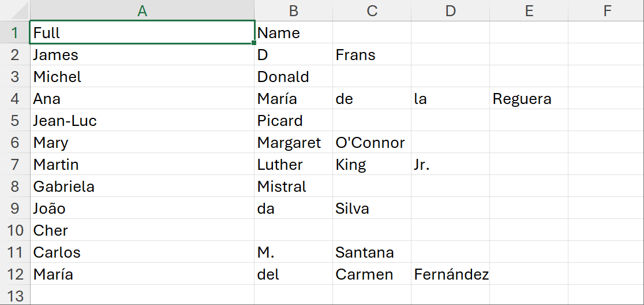Click the column D header
644x305 pixels.
coord(450,10)
